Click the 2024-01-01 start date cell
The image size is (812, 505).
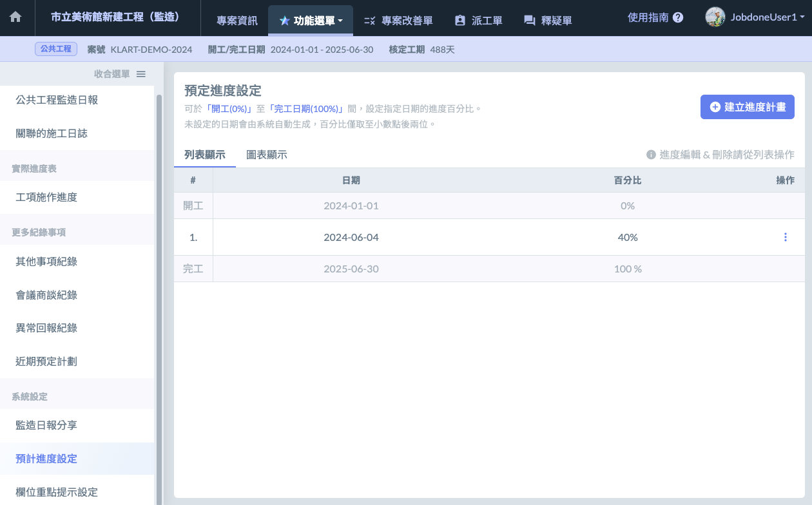click(351, 205)
